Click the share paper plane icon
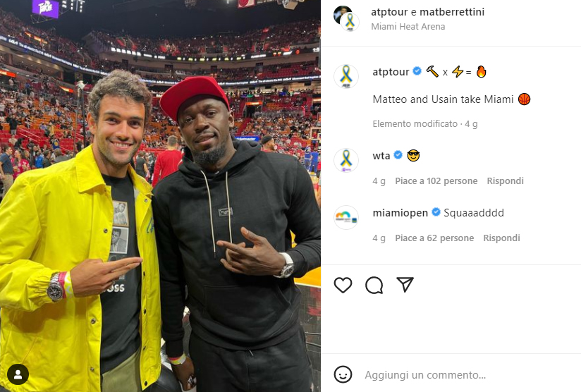This screenshot has width=581, height=392. point(405,285)
